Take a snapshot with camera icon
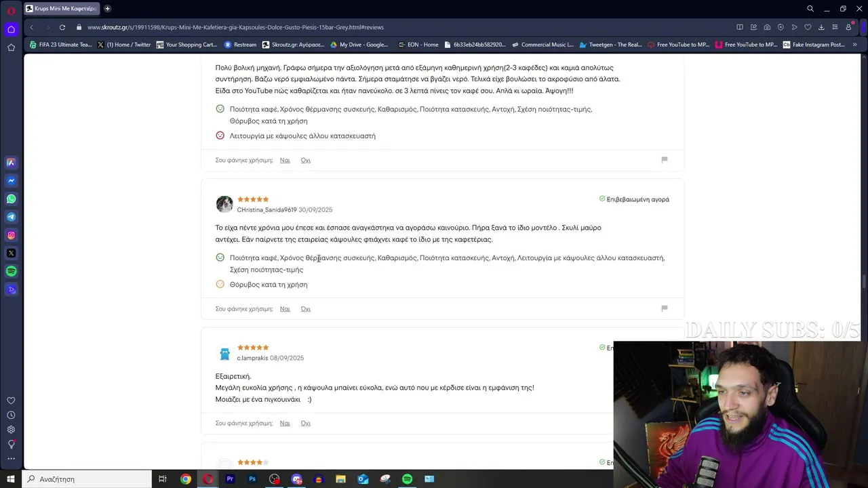Image resolution: width=868 pixels, height=488 pixels. point(767,27)
